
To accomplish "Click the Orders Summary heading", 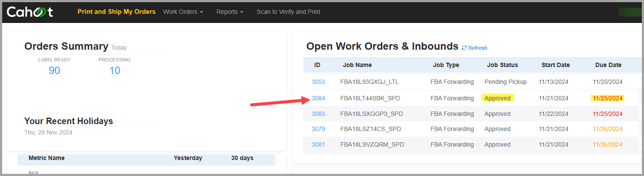I will point(66,46).
